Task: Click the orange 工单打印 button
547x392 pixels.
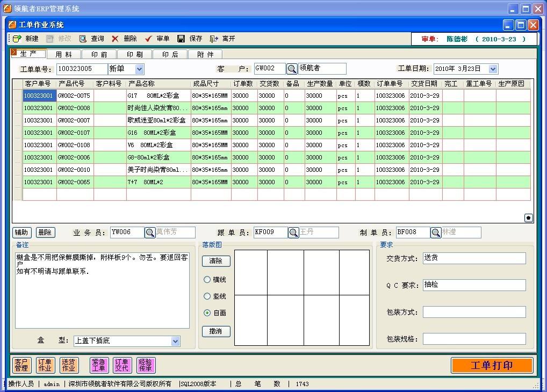Action: 492,366
